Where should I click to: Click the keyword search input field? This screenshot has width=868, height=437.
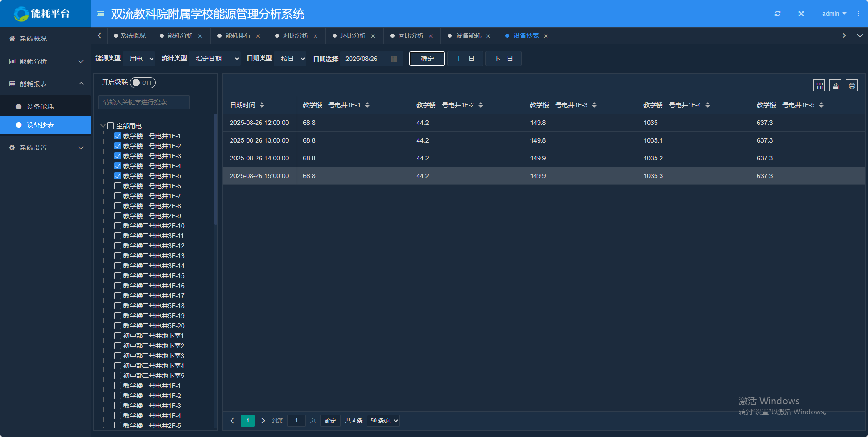pos(144,102)
